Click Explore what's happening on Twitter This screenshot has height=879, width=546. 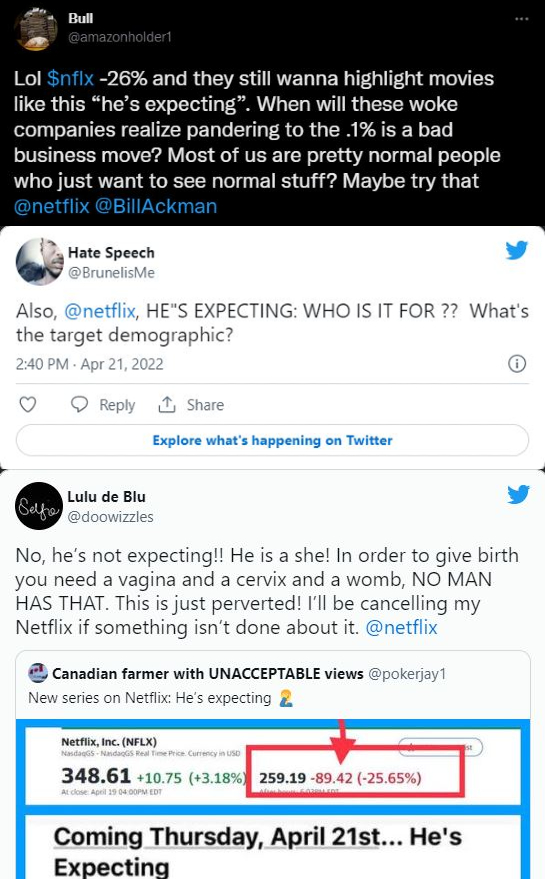(272, 440)
